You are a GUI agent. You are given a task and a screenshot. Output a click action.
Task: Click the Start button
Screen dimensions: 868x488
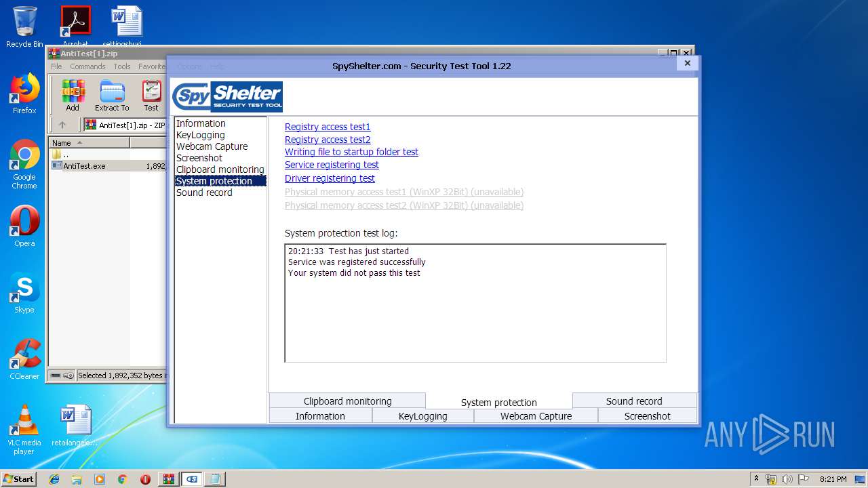(x=19, y=479)
